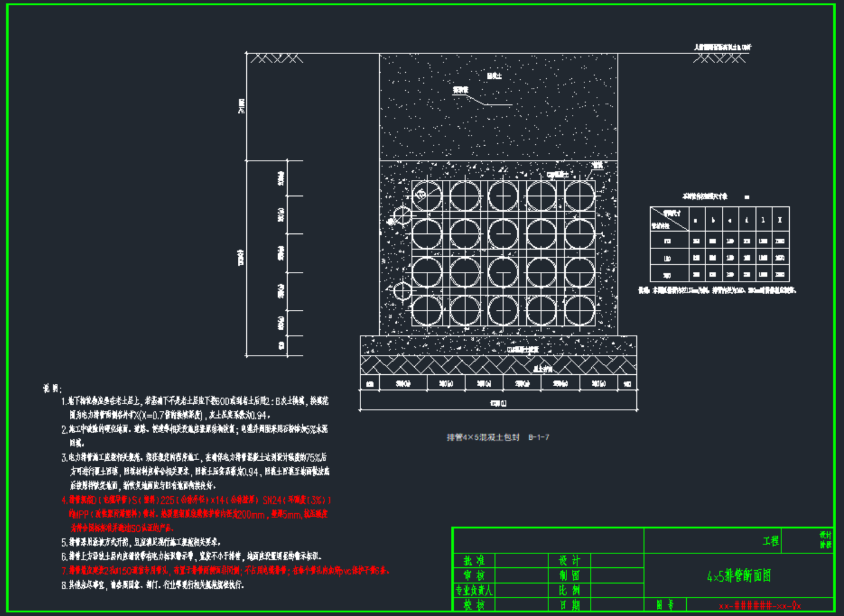This screenshot has height=616, width=844.
Task: Select the '说明:' notes heading
Action: pos(52,388)
